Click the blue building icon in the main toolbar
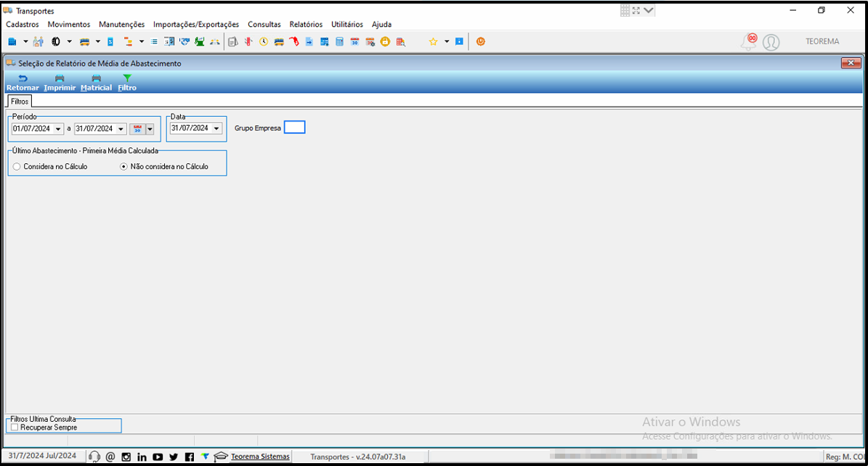Image resolution: width=868 pixels, height=466 pixels. (12, 41)
